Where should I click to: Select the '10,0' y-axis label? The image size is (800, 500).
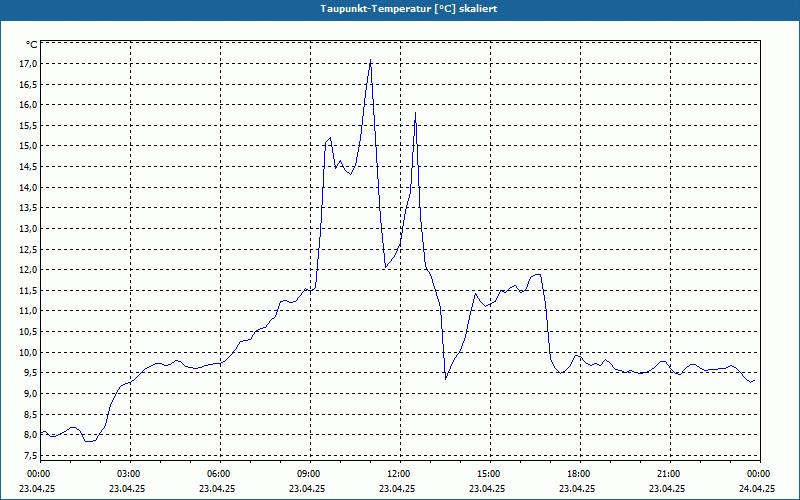pyautogui.click(x=29, y=353)
